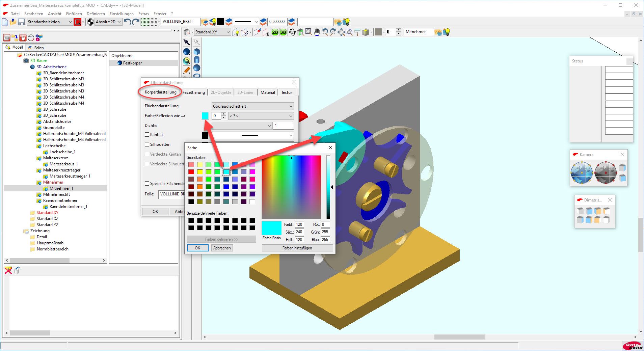Click the undo arrow icon
644x351 pixels.
[x=127, y=22]
